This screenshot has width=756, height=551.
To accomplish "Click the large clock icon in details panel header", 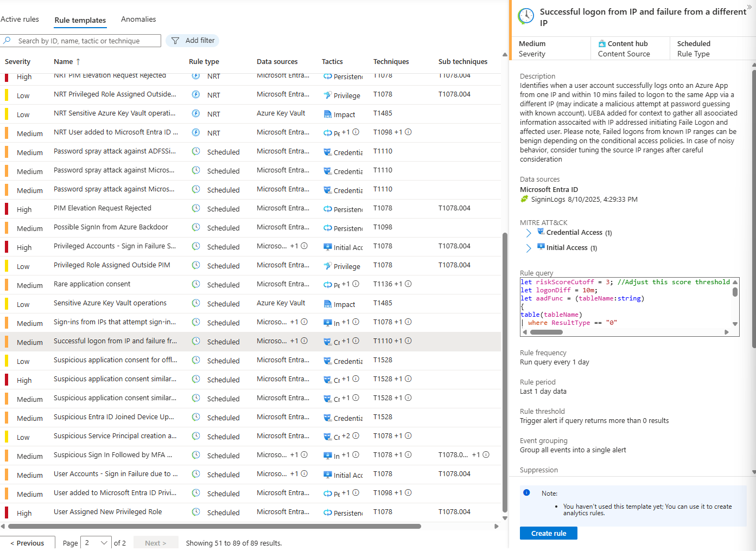I will pyautogui.click(x=526, y=16).
